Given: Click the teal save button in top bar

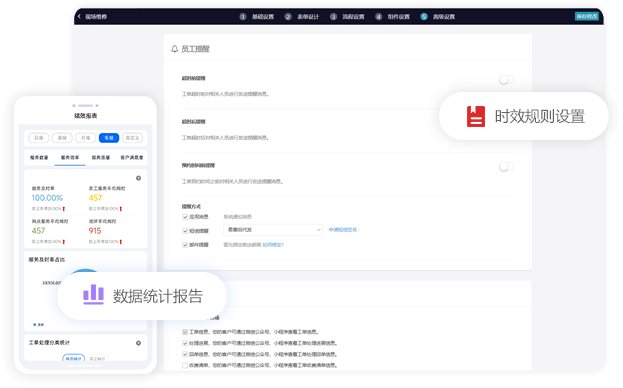Looking at the screenshot, I should pos(586,16).
